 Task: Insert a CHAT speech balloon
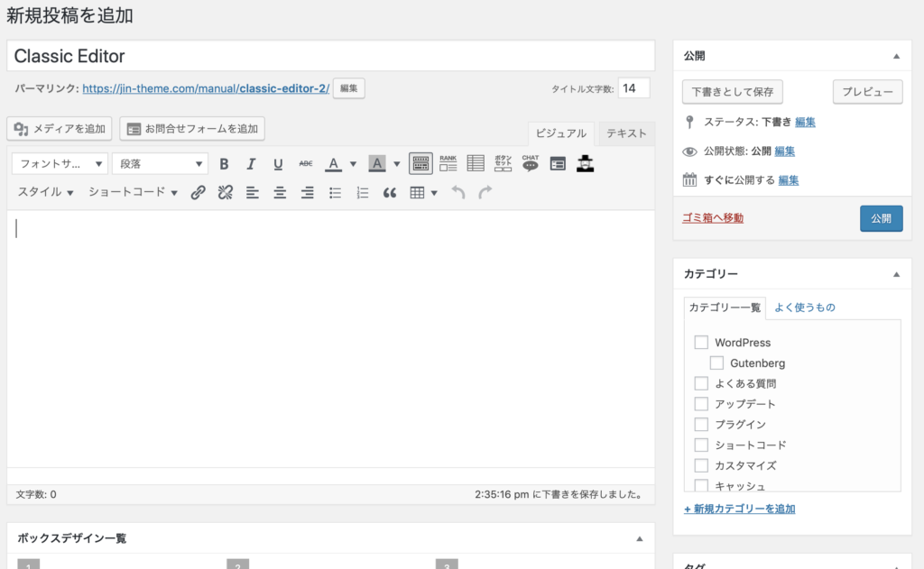(531, 163)
